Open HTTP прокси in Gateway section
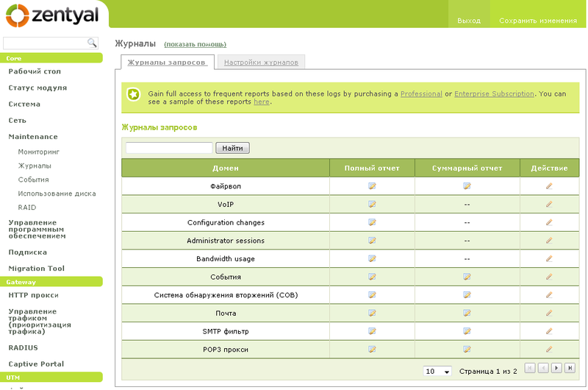The height and width of the screenshot is (390, 588). tap(33, 295)
